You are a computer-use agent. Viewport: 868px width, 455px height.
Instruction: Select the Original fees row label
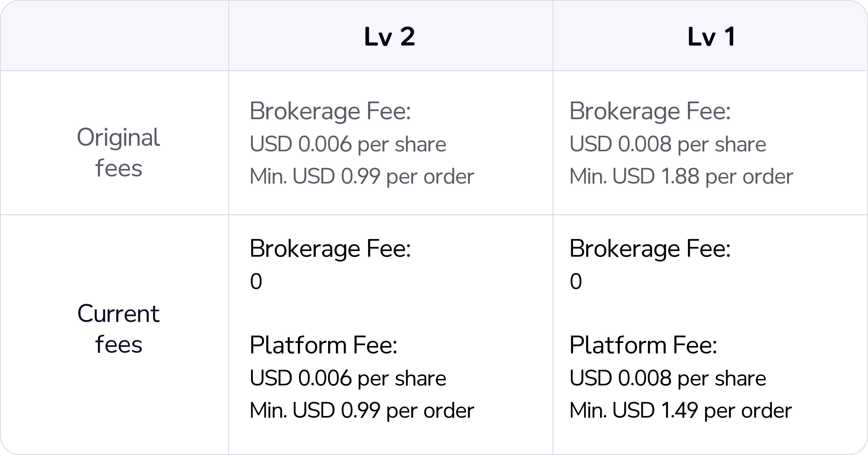tap(118, 152)
